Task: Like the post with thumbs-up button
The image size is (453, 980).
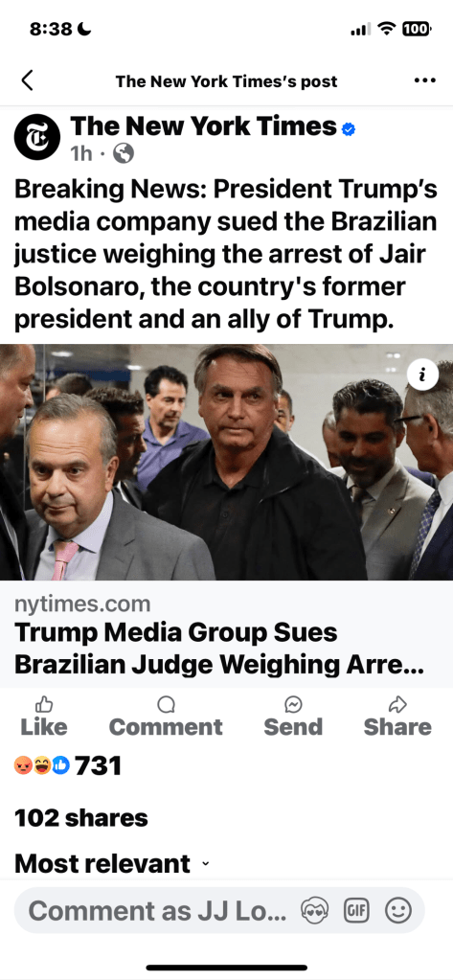Action: [x=44, y=717]
